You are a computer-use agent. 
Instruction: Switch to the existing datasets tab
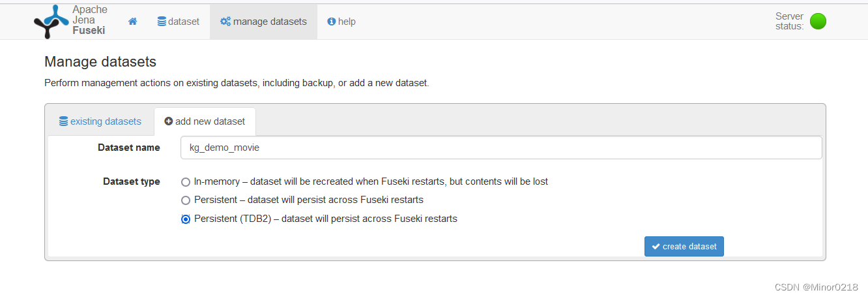pos(100,121)
